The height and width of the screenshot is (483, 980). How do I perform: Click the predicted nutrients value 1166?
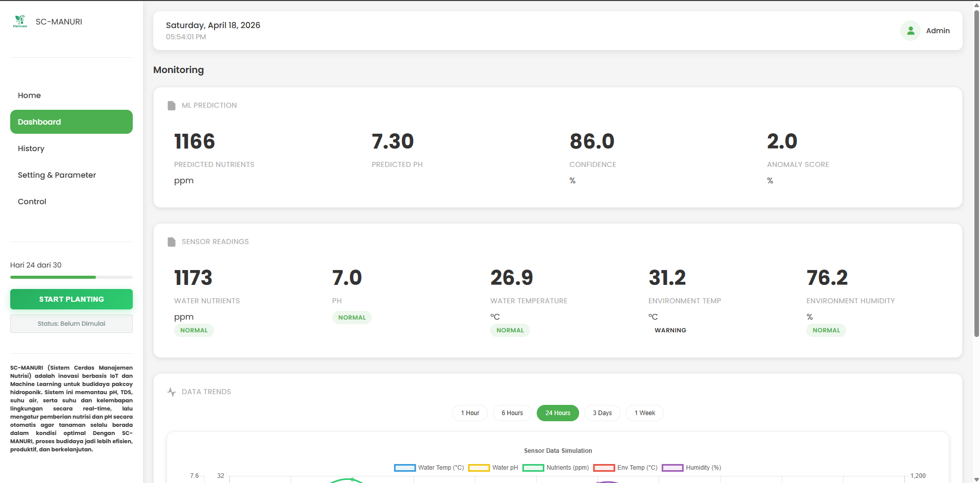pyautogui.click(x=195, y=141)
